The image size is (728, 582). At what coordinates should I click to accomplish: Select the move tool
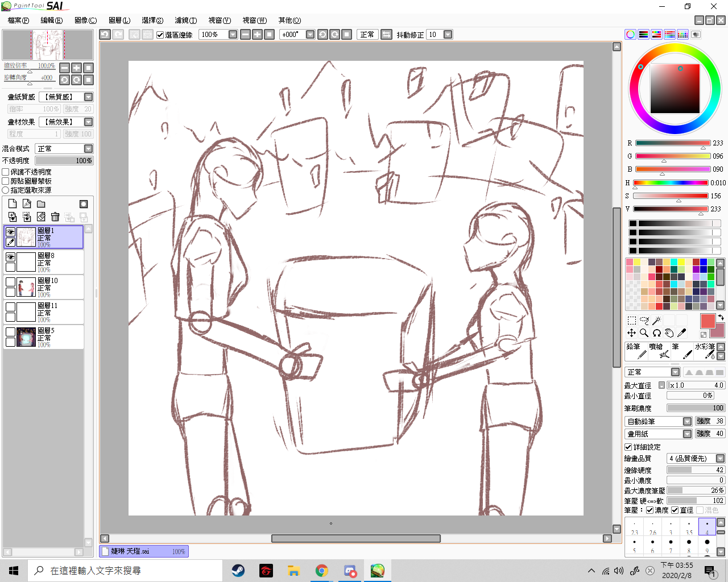coord(631,333)
